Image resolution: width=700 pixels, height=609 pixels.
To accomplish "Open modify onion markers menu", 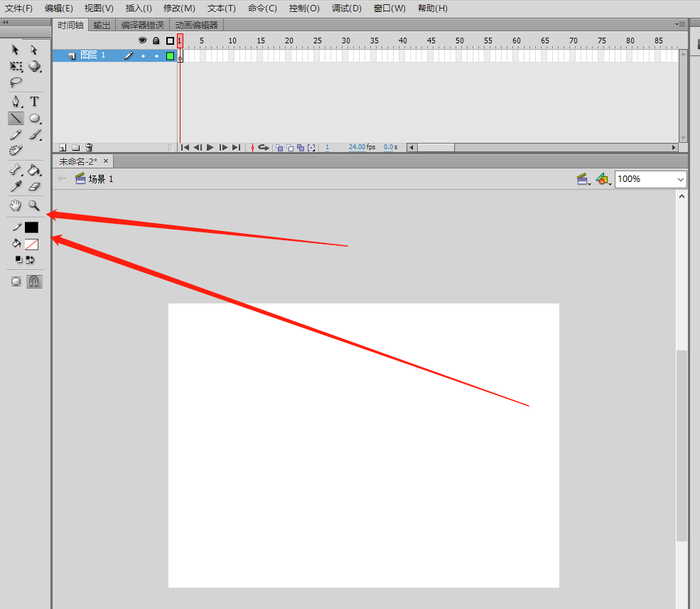I will point(311,147).
